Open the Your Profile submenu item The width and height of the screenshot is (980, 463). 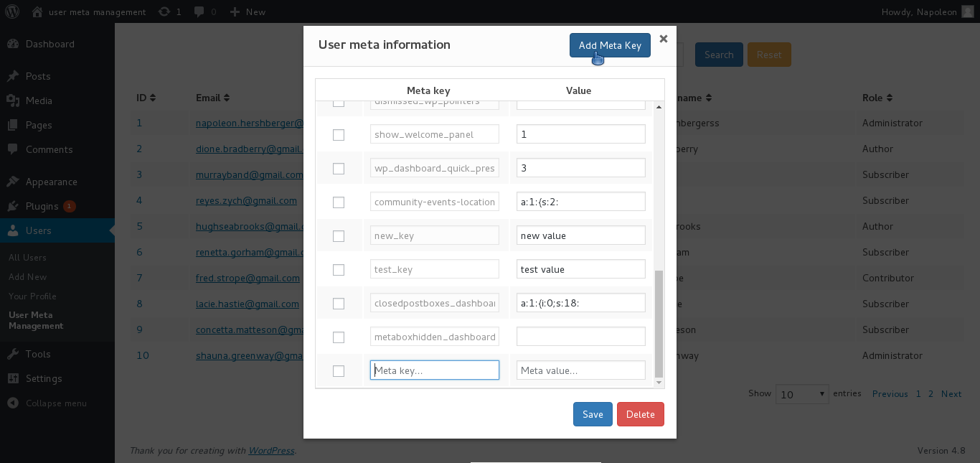point(32,296)
